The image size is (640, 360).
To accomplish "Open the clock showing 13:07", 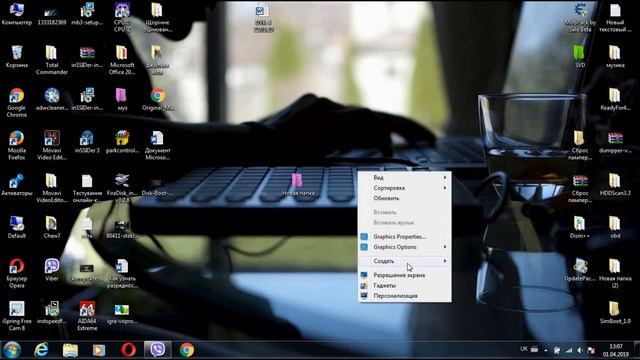I will [x=616, y=350].
